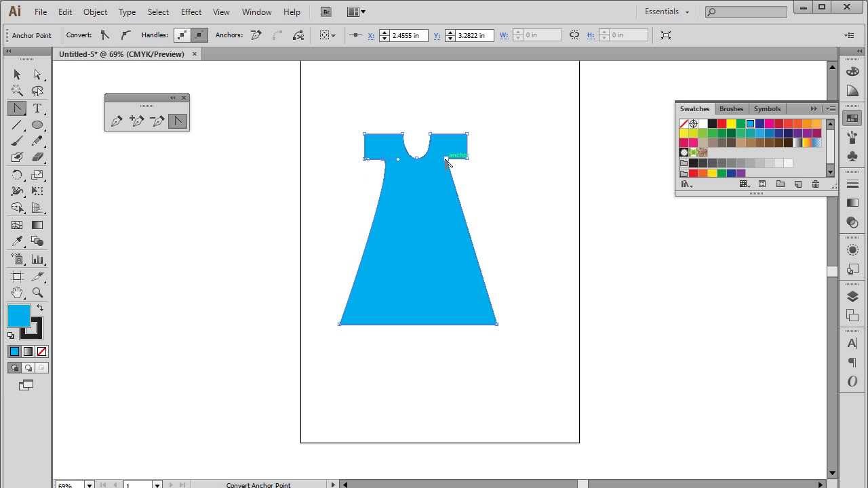The image size is (868, 488).
Task: Switch to the Brushes tab
Action: (x=731, y=108)
